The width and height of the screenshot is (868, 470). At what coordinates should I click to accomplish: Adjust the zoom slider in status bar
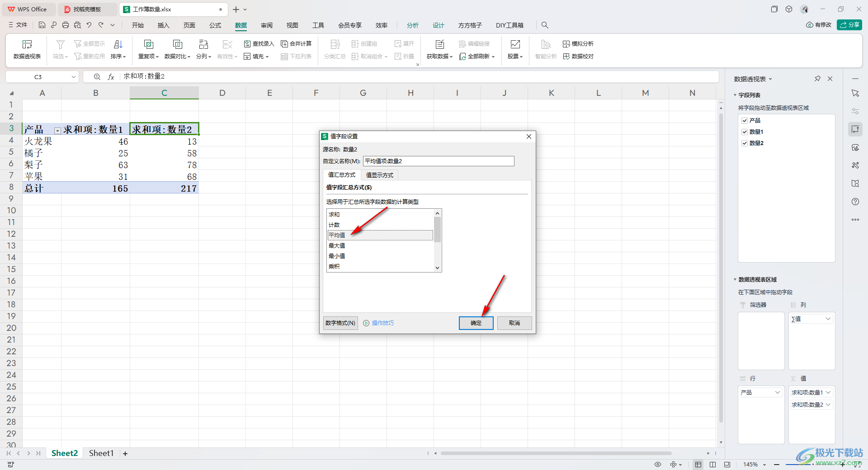pos(812,465)
